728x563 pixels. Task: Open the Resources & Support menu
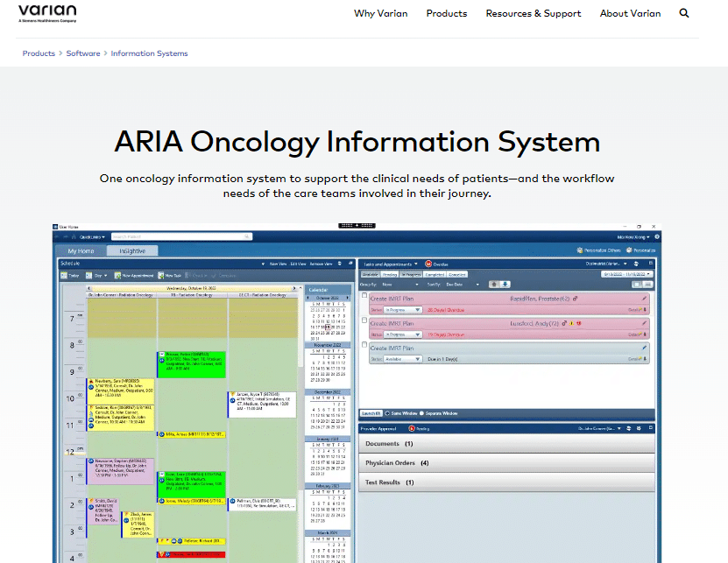[x=534, y=13]
